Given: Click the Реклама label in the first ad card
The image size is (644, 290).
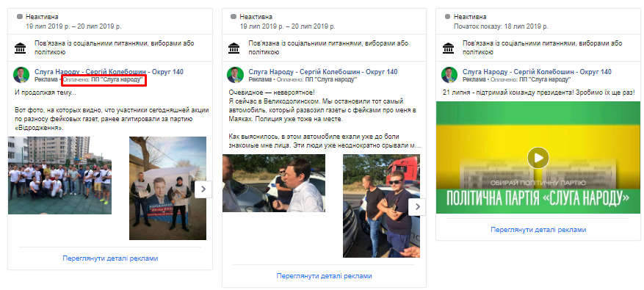Looking at the screenshot, I should (46, 80).
